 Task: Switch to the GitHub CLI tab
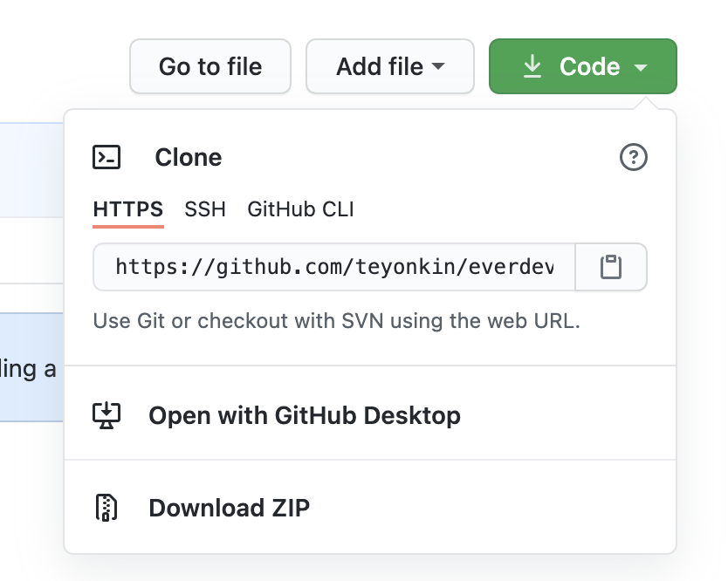pyautogui.click(x=300, y=209)
